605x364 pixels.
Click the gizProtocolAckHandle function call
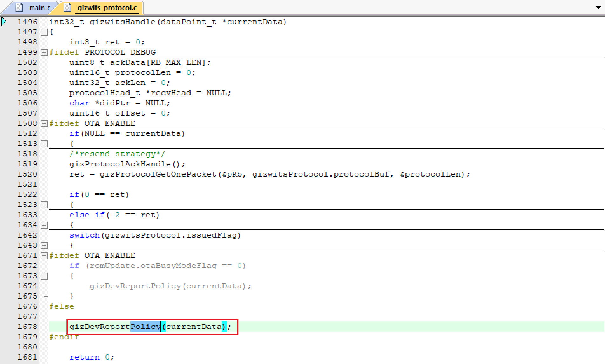(120, 164)
